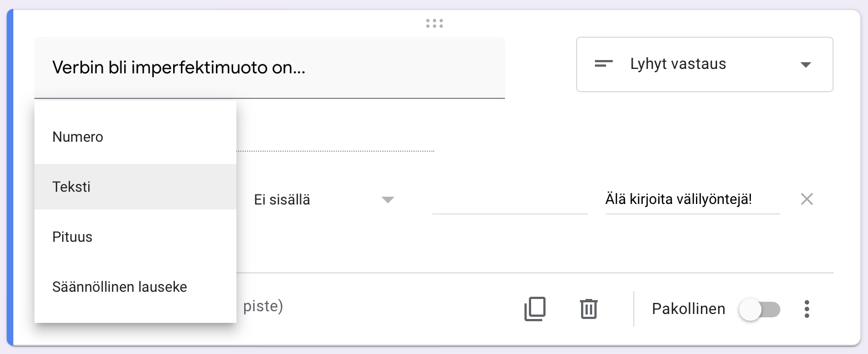Viewport: 868px width, 354px height.
Task: Delete the question using the trash icon
Action: click(588, 309)
